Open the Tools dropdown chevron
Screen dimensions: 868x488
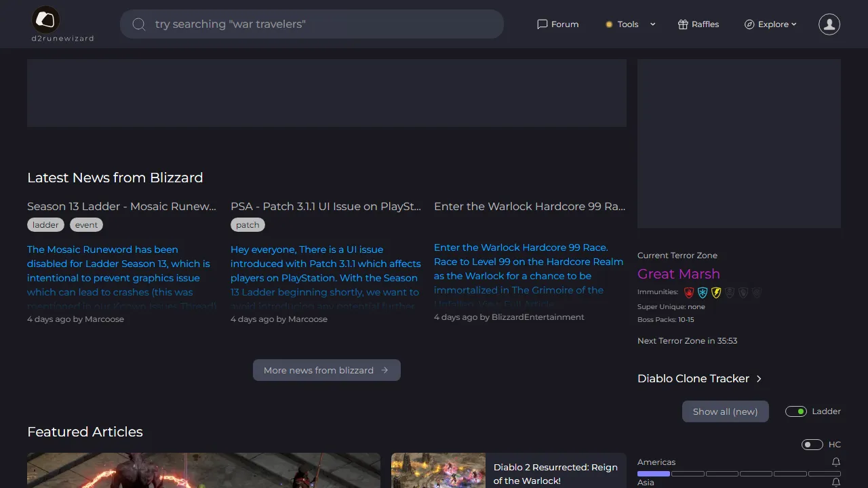(652, 24)
